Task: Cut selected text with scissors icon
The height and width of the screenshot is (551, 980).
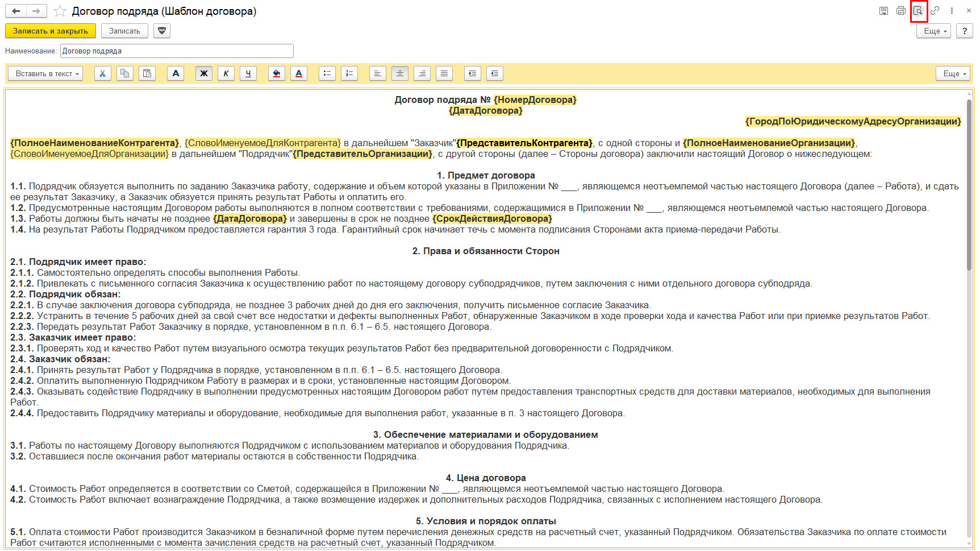Action: click(x=102, y=73)
